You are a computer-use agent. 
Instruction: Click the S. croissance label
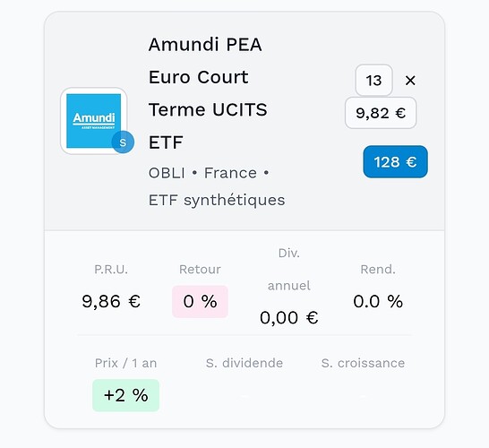coord(363,363)
